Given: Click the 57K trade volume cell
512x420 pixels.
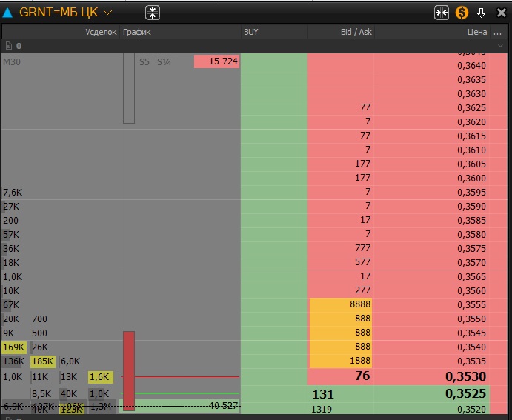Looking at the screenshot, I should [x=11, y=235].
